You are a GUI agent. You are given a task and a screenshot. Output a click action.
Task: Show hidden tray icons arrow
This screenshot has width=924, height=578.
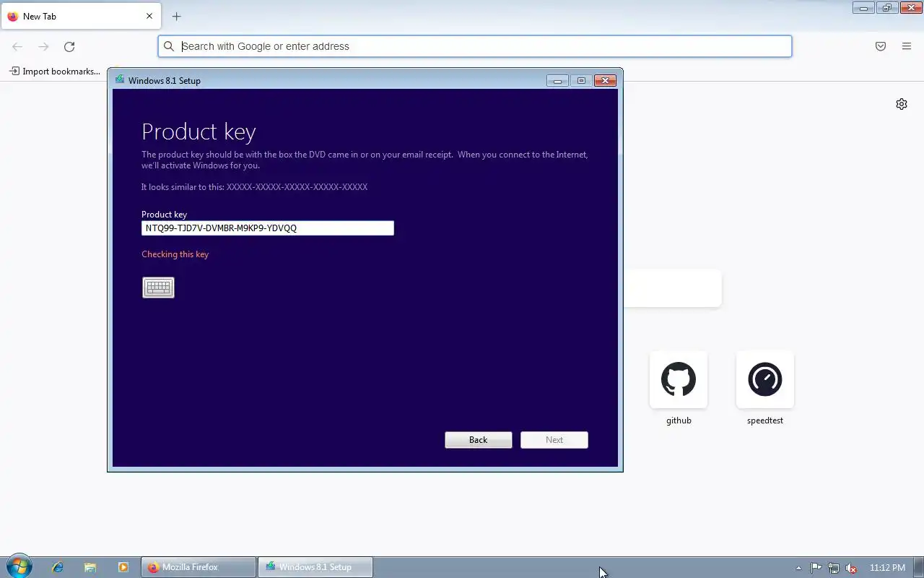click(x=798, y=568)
